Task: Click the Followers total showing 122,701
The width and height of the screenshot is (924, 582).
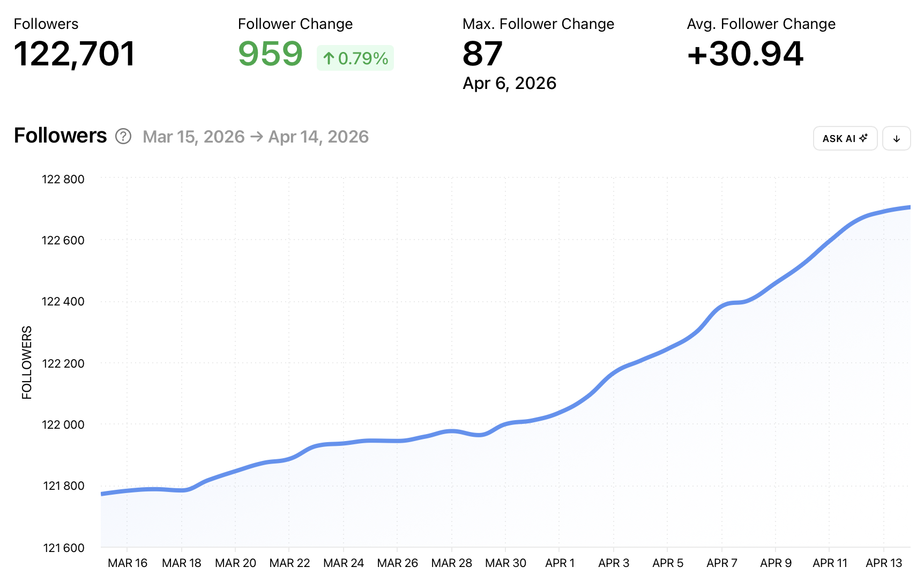Action: coord(74,54)
